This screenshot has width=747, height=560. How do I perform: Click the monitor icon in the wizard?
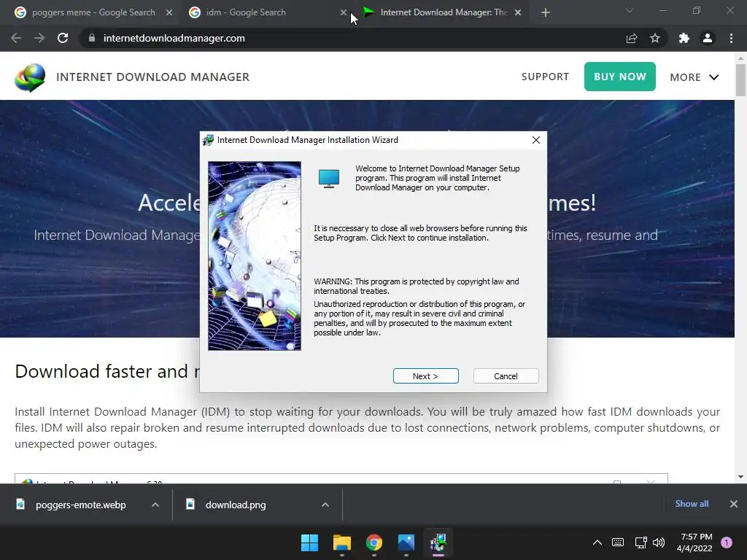pyautogui.click(x=329, y=179)
